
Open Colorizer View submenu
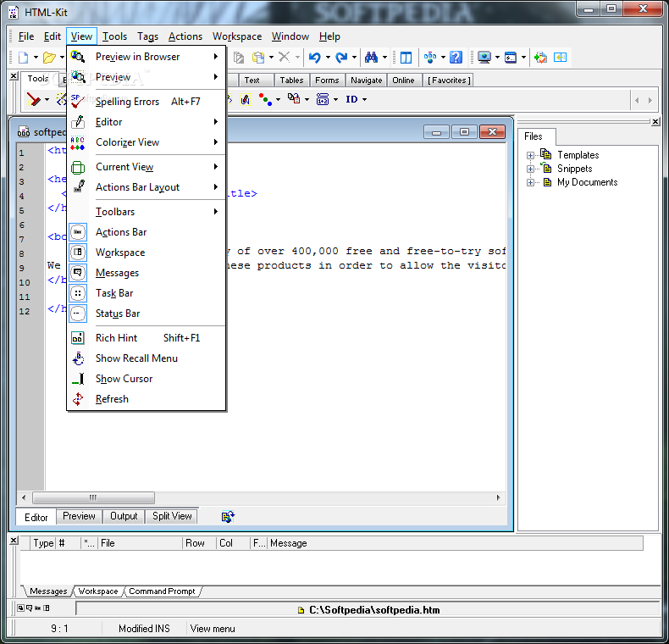[147, 142]
